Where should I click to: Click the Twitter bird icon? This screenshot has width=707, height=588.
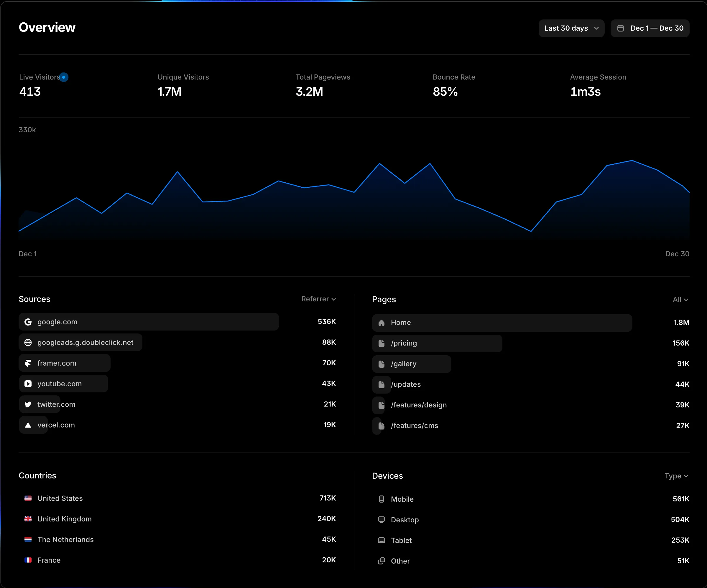(x=28, y=404)
